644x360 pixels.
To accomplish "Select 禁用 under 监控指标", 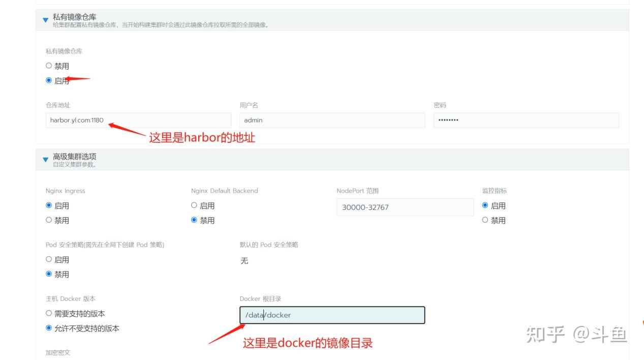I will pyautogui.click(x=485, y=220).
